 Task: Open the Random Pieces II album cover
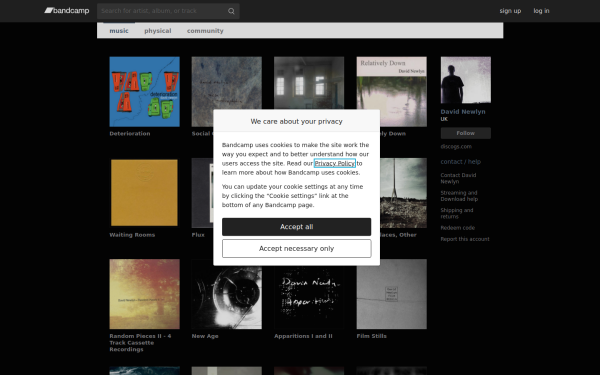[x=144, y=294]
